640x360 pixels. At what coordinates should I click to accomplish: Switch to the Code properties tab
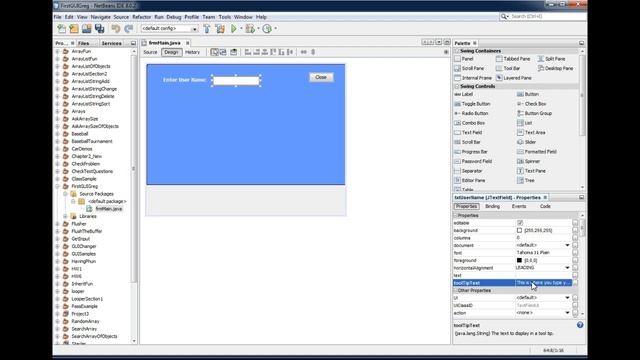pos(545,207)
